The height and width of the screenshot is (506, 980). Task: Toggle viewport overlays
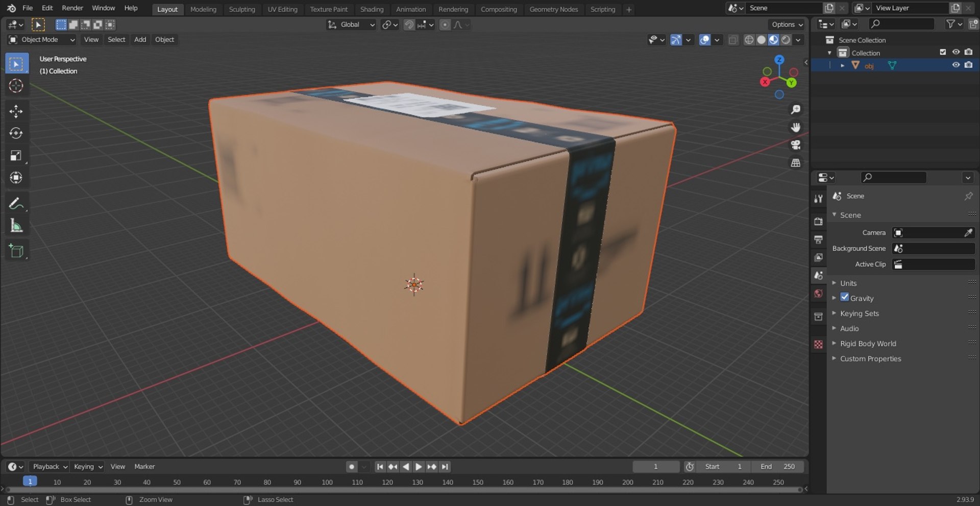[x=704, y=40]
